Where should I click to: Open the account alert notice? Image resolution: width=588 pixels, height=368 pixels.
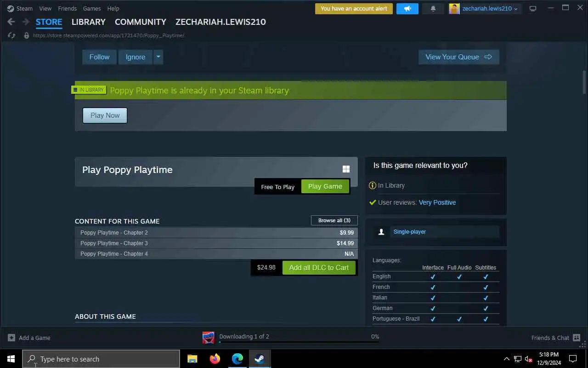(x=354, y=8)
